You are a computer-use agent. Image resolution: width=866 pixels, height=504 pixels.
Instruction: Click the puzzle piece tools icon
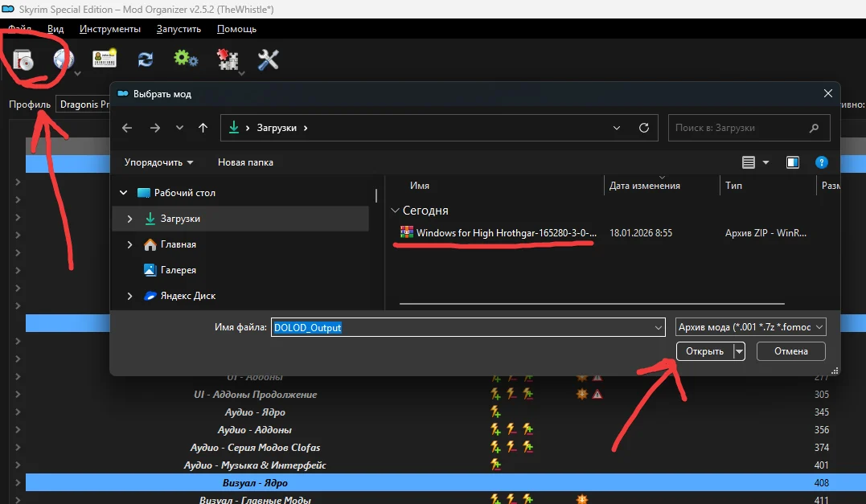pos(227,59)
